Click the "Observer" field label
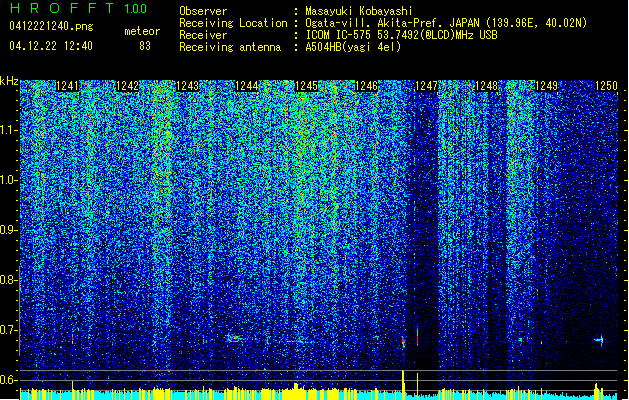The image size is (629, 400). tap(203, 11)
